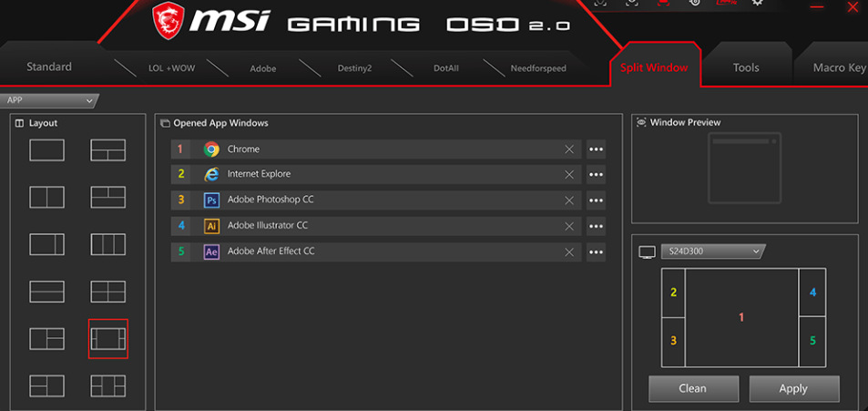The height and width of the screenshot is (411, 868).
Task: Select the Split Window tab
Action: 654,67
